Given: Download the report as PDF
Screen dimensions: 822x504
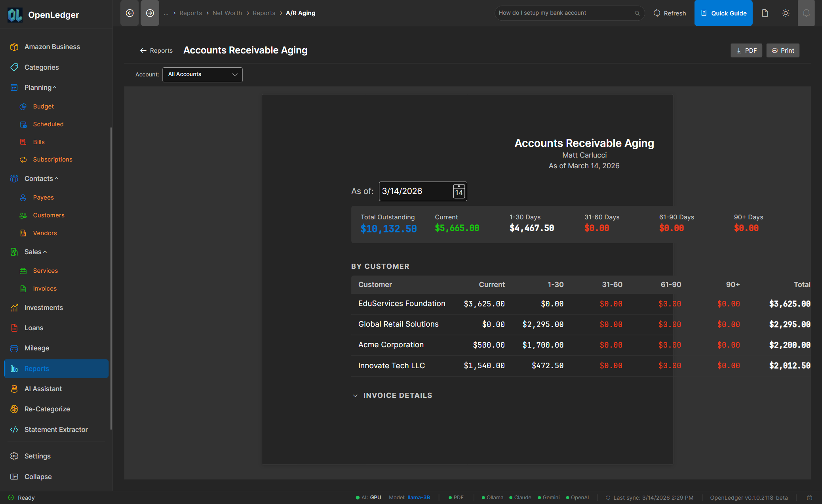Looking at the screenshot, I should point(746,50).
